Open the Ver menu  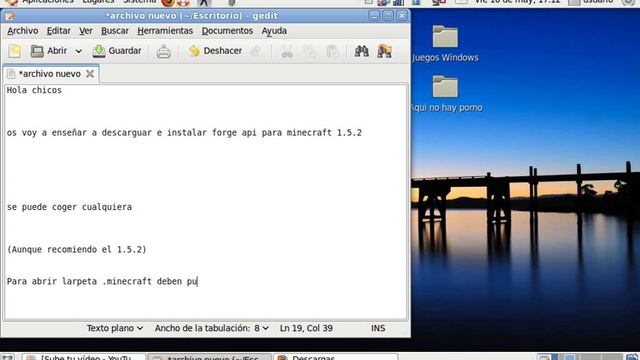point(86,31)
